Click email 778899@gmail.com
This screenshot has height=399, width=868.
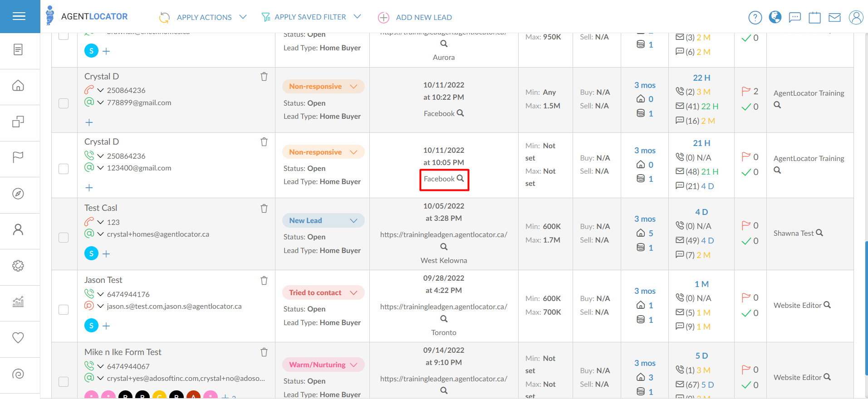point(139,102)
